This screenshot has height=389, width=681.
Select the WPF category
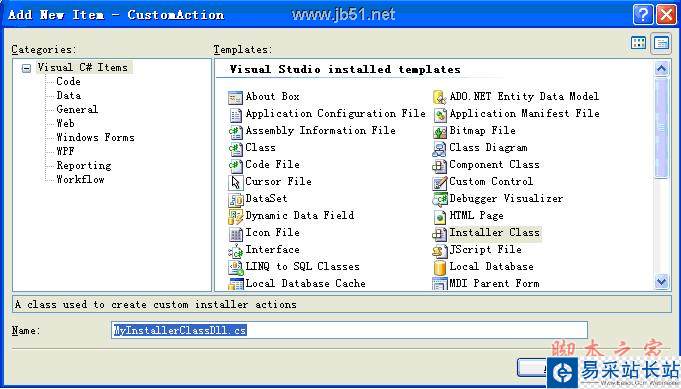(66, 151)
